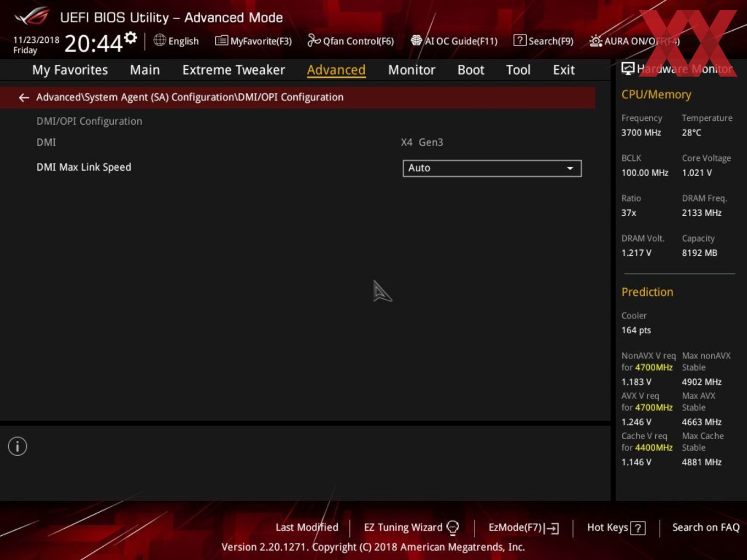This screenshot has height=560, width=747.
Task: Click Max Cache value 4881 MHz
Action: (x=701, y=462)
